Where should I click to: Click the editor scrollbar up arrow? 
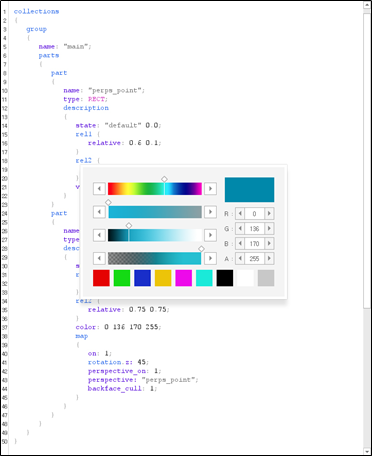pyautogui.click(x=367, y=5)
